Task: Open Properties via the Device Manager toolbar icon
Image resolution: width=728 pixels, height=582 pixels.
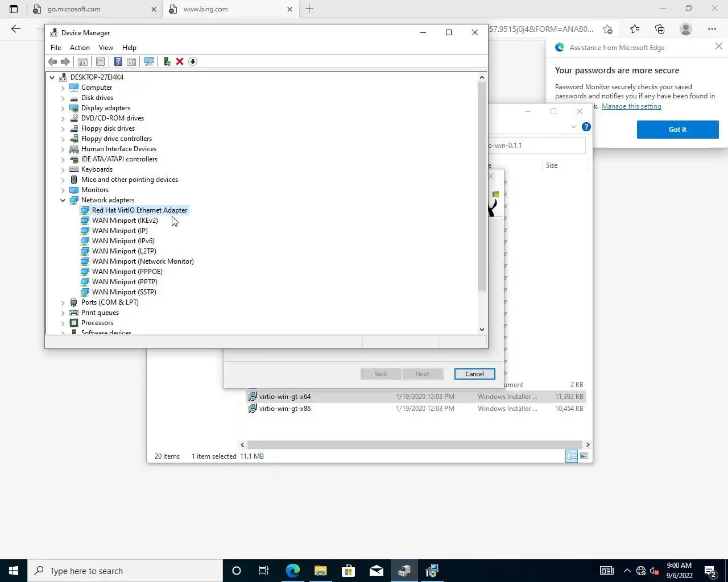Action: point(100,61)
